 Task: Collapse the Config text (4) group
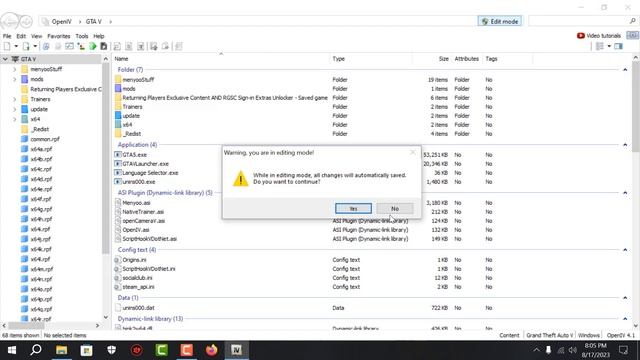click(x=625, y=249)
